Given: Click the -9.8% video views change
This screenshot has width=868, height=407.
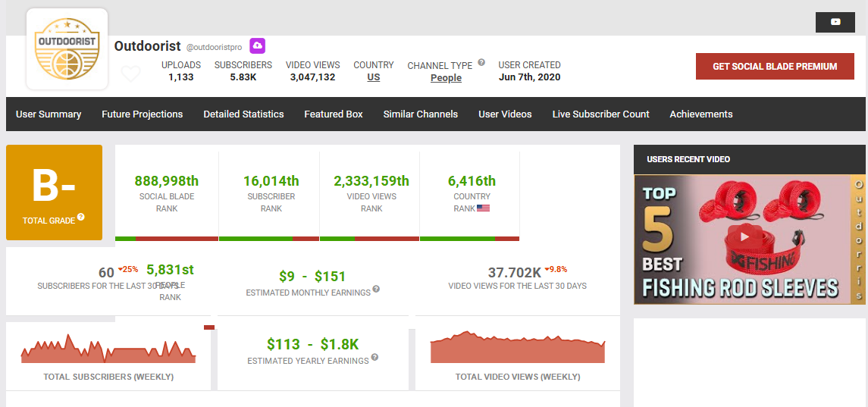Looking at the screenshot, I should [556, 270].
